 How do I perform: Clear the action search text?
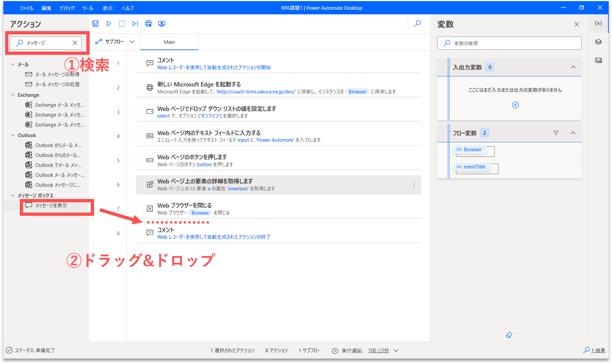75,43
